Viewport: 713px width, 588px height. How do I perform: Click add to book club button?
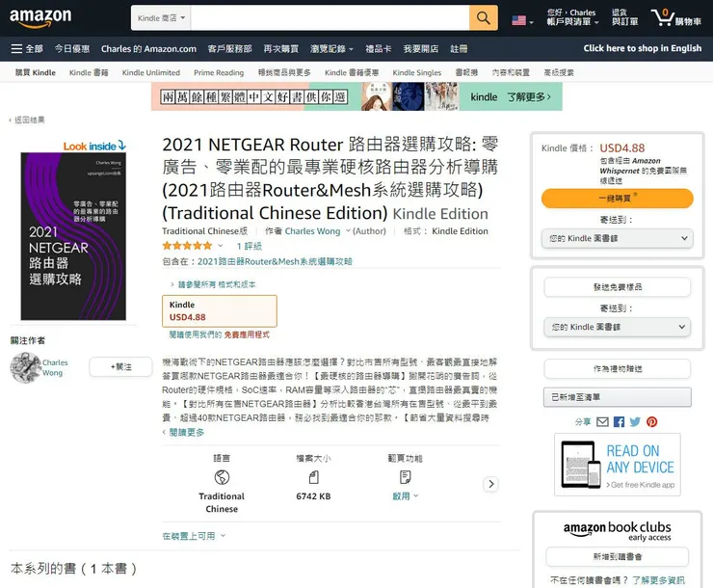617,556
